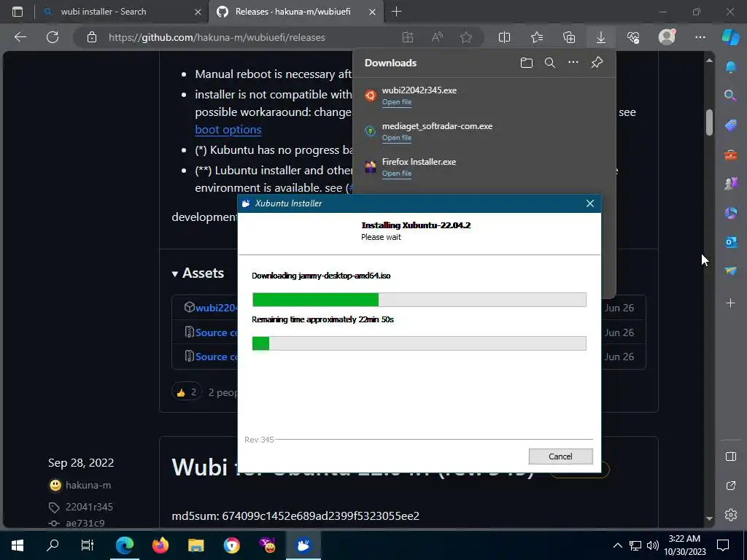747x560 pixels.
Task: Open file for wubi22042r345.exe
Action: (396, 102)
